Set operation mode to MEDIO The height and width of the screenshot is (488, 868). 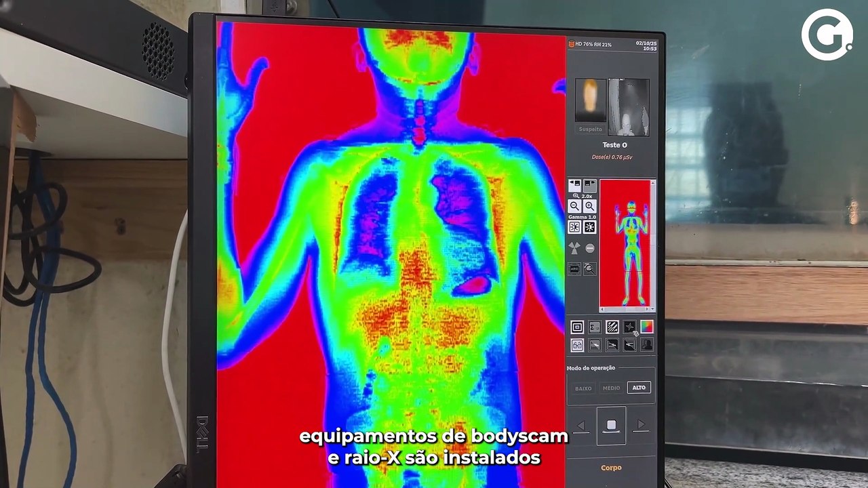point(611,388)
